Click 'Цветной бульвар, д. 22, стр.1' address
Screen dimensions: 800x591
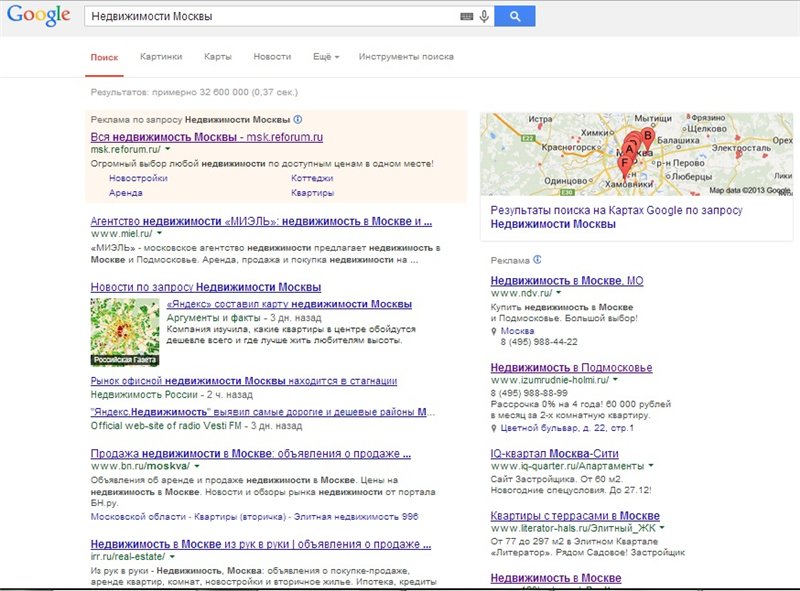[567, 428]
